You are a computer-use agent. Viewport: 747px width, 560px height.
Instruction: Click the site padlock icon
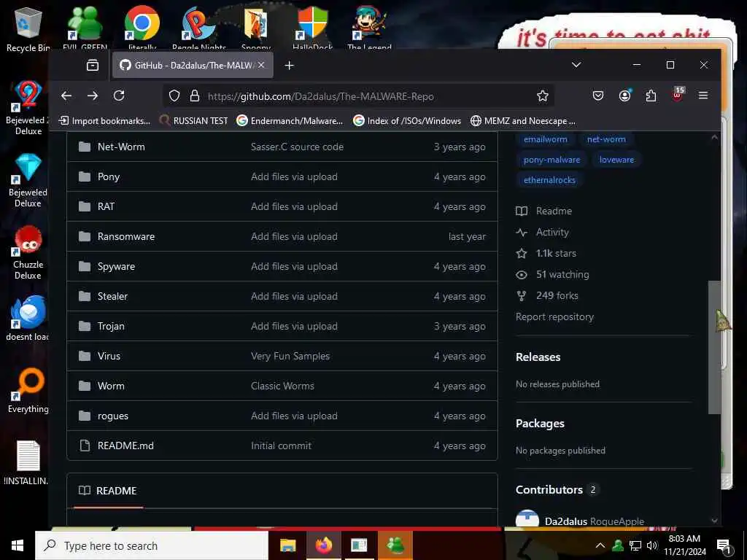pyautogui.click(x=194, y=96)
